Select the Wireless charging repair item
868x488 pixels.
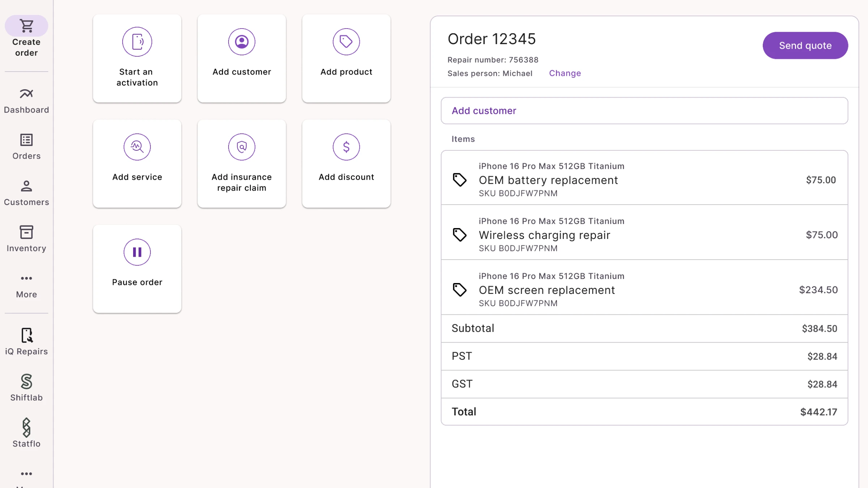point(644,232)
